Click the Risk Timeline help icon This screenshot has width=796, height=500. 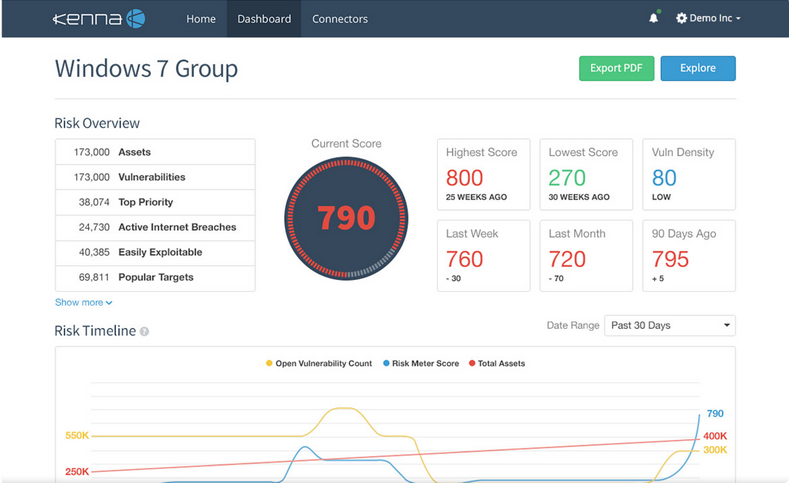click(145, 331)
